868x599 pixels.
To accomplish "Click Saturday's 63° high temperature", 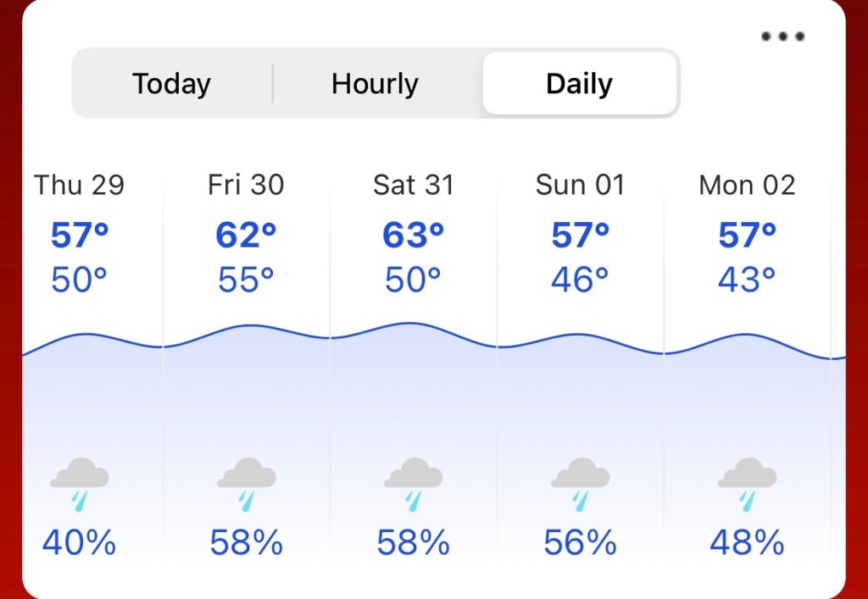I will click(x=413, y=236).
